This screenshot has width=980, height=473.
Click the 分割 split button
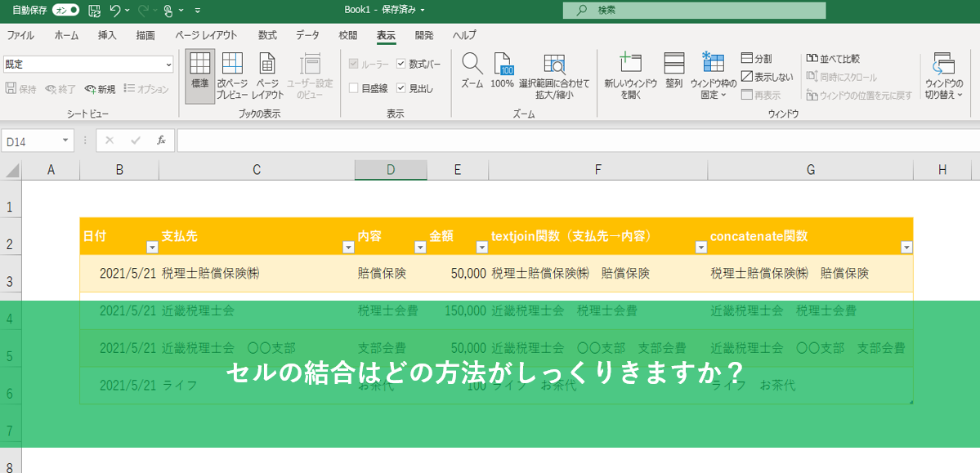coord(756,59)
